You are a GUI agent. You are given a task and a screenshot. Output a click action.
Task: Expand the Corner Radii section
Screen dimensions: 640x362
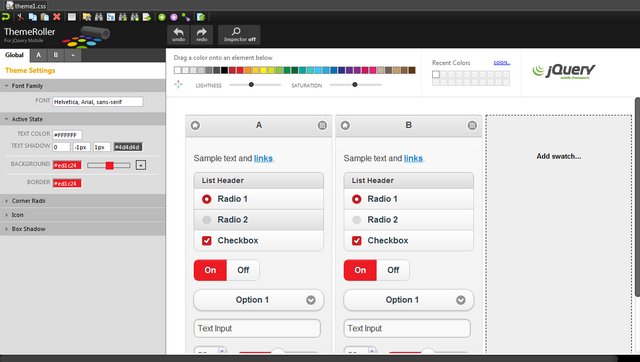[x=83, y=201]
